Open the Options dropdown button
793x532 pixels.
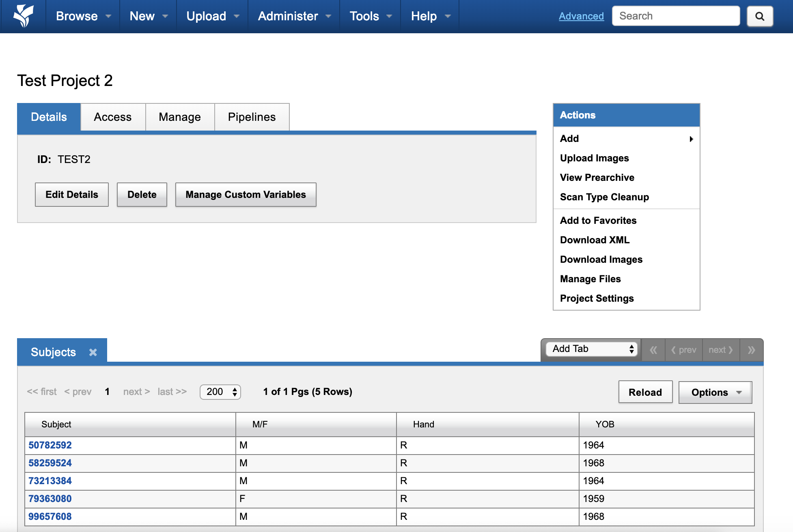(x=715, y=393)
